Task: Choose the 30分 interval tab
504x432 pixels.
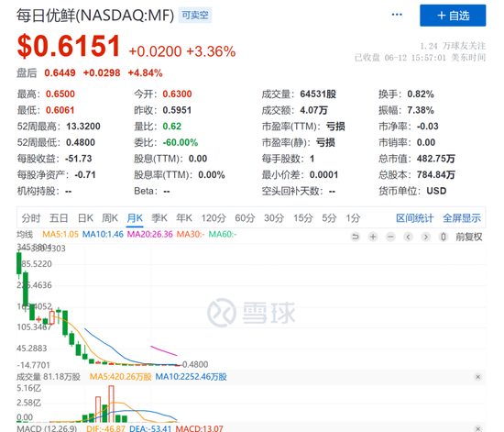Action: point(274,218)
